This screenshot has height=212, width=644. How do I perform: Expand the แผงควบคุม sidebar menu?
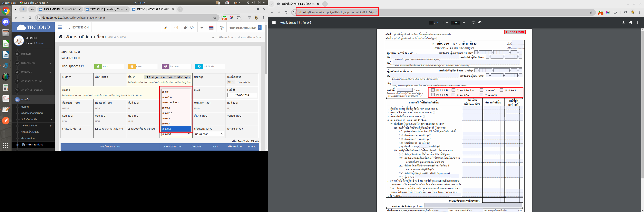pos(33,63)
